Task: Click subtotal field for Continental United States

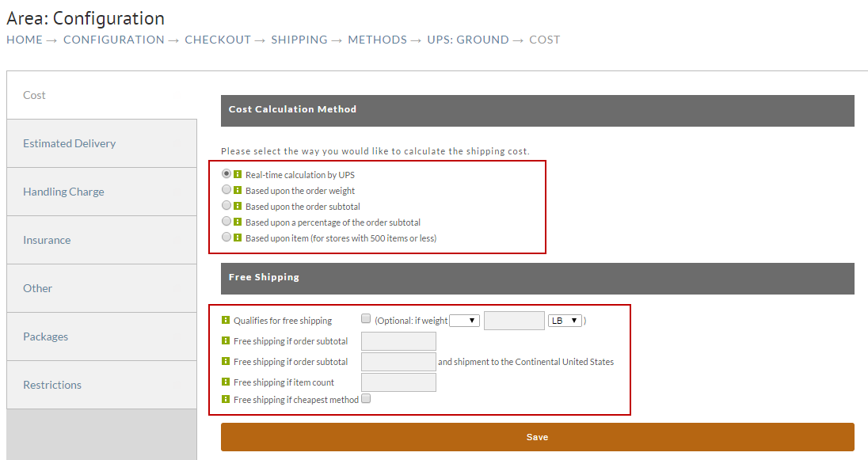Action: click(x=398, y=362)
